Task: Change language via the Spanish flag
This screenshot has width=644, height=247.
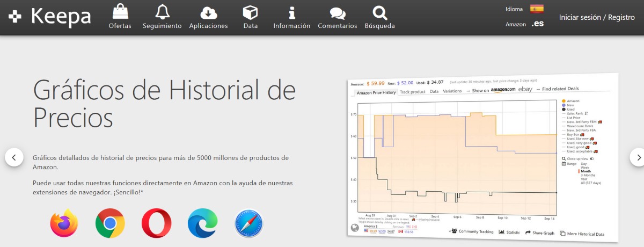Action: [x=537, y=9]
